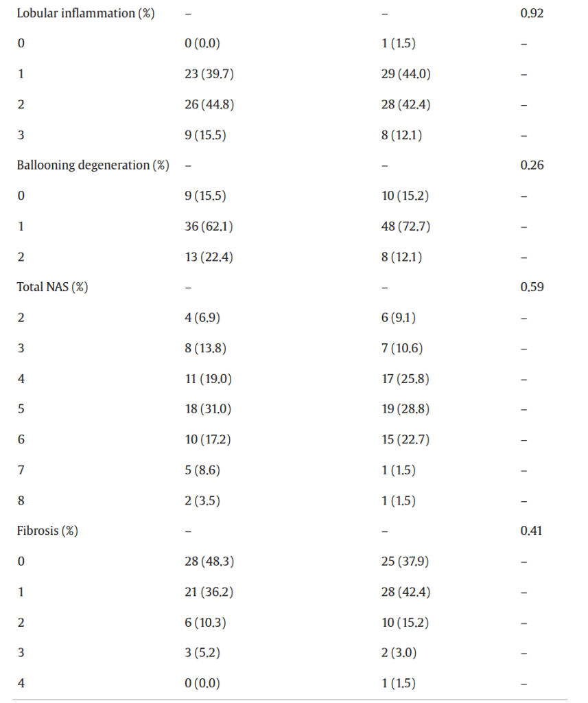Viewport: 588px width, 703px height.
Task: Select the value 25 (37.9)
Action: point(406,562)
